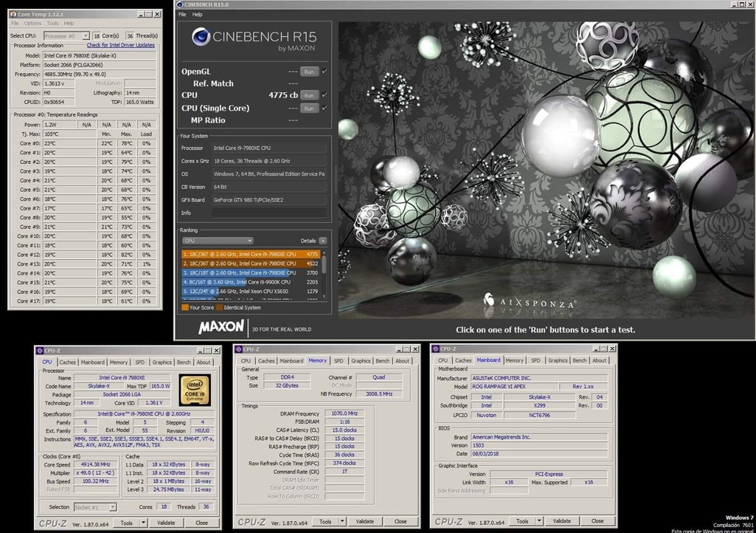Screen dimensions: 756x533
Task: Toggle the CPU test checkbox
Action: coord(324,95)
